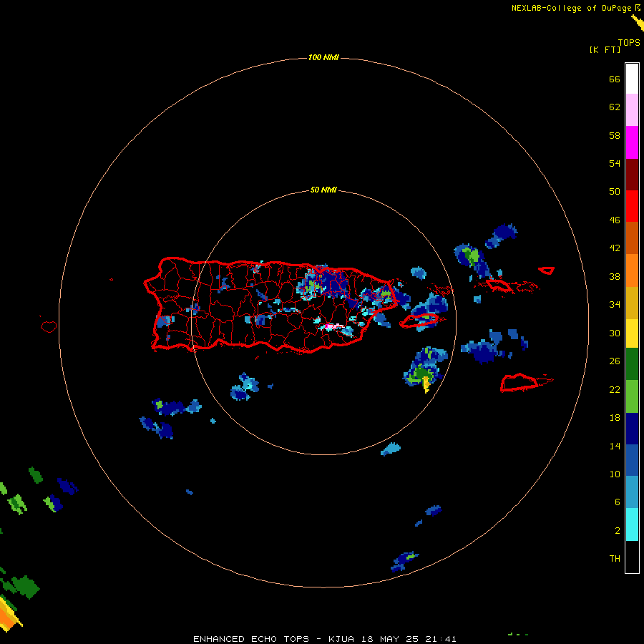Click the "ENHANCED ECHO TOPS" product title

pyautogui.click(x=251, y=639)
